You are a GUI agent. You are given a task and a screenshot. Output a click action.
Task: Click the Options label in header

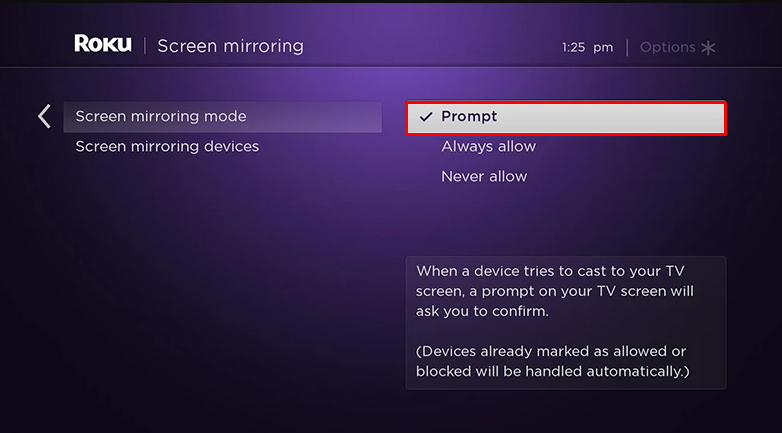coord(667,47)
